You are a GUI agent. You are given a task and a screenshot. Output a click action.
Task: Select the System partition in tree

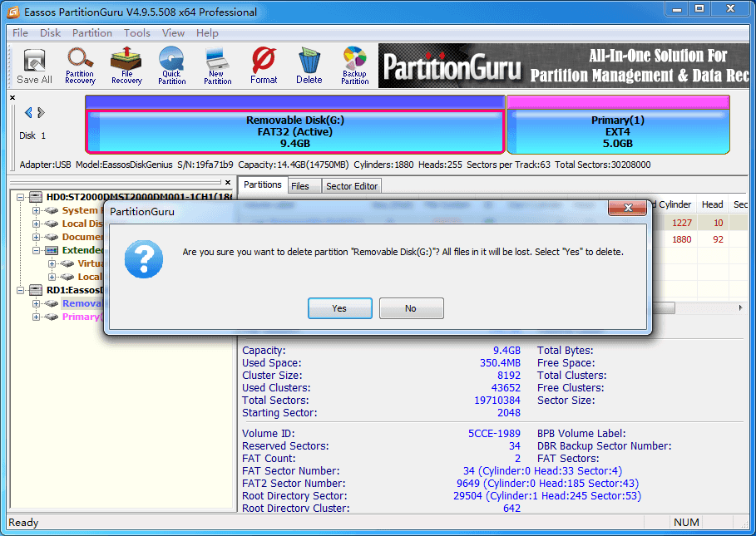tap(82, 210)
